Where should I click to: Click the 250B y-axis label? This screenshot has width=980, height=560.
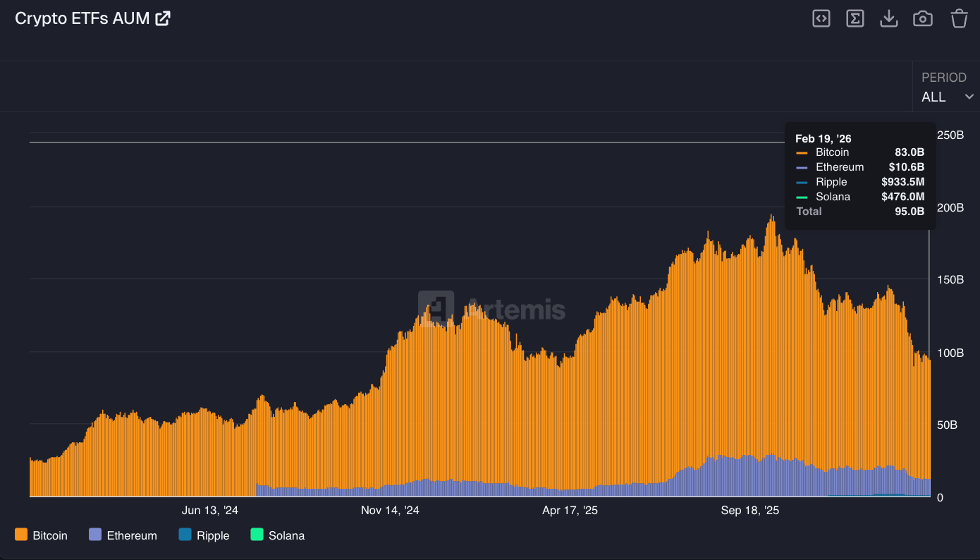[x=950, y=135]
